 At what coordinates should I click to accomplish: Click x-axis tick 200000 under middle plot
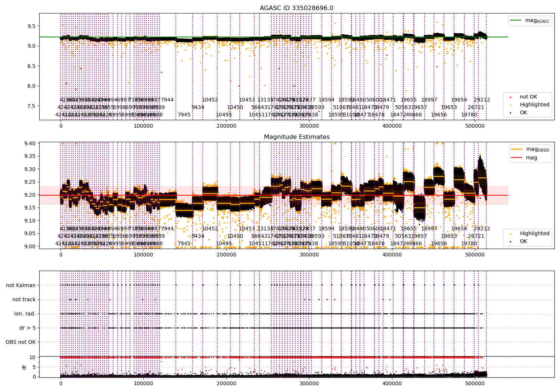(226, 255)
